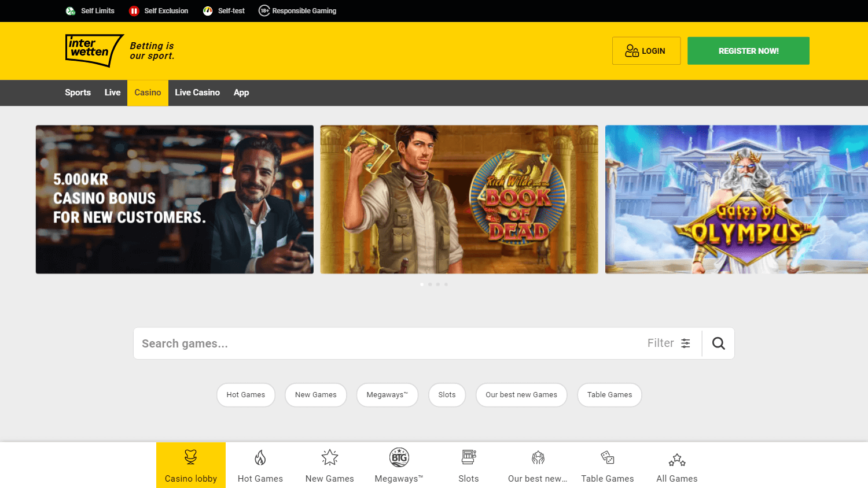Screen dimensions: 868x488
Task: Click the All Games label in bottom bar
Action: 677,479
